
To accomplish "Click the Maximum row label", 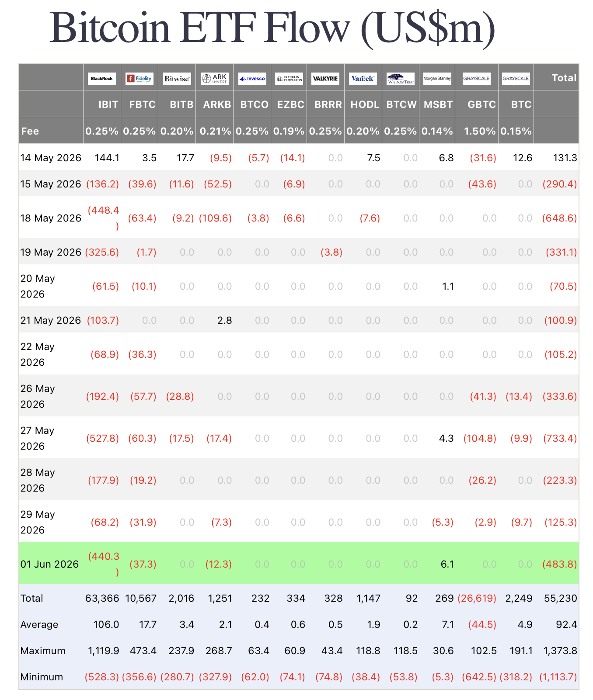I will pos(43,651).
